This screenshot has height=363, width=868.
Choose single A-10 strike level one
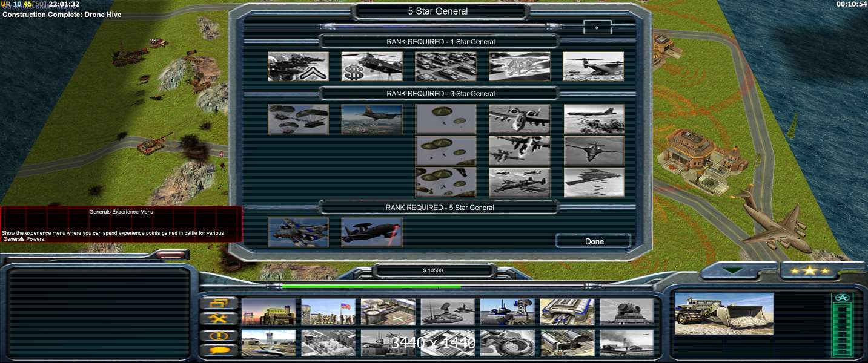(520, 119)
